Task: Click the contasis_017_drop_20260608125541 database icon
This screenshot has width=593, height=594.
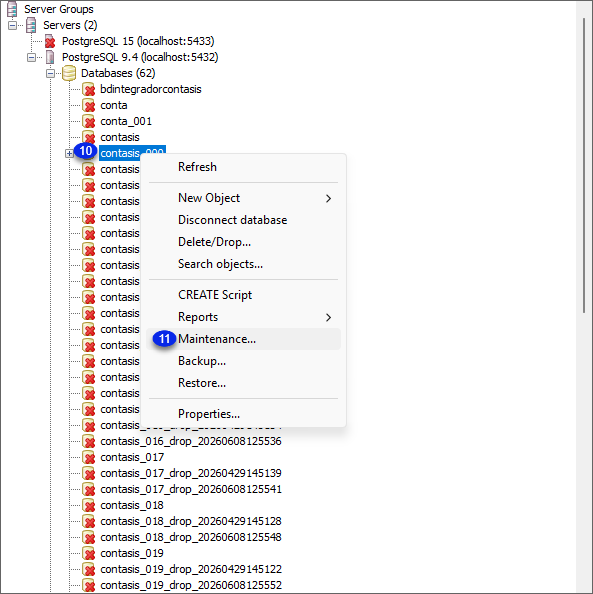Action: tap(88, 489)
